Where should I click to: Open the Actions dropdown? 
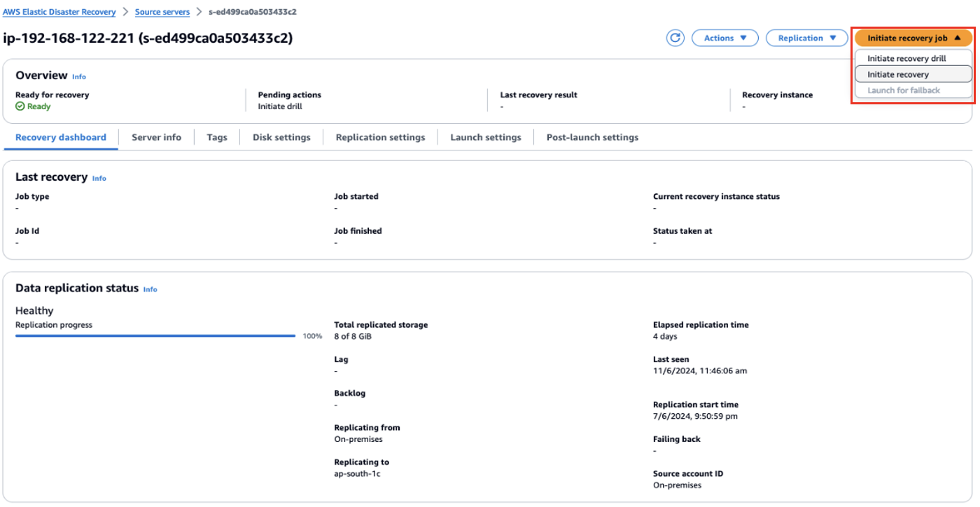724,39
